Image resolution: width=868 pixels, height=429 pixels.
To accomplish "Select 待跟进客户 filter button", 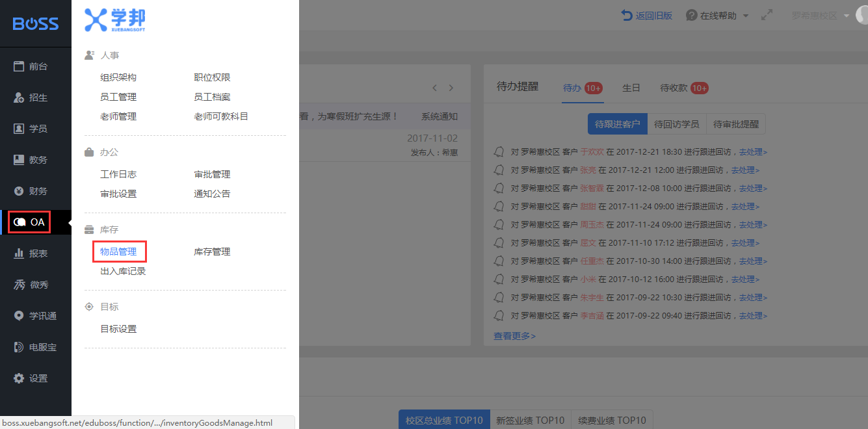I will 617,124.
